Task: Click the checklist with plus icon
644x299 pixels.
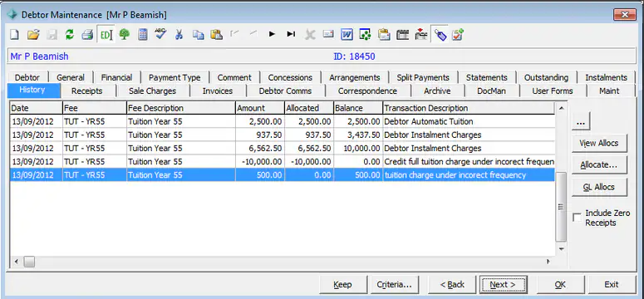Action: 458,35
